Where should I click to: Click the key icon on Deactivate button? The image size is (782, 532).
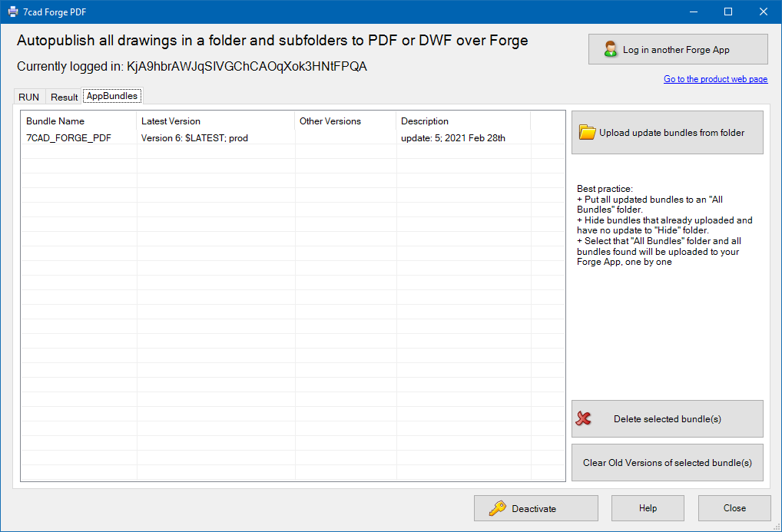click(497, 508)
